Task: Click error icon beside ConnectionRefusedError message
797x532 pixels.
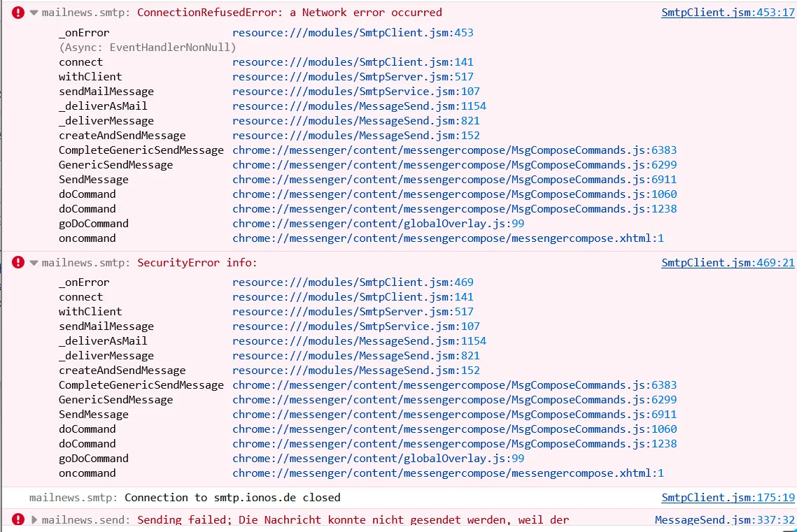Action: [x=18, y=12]
